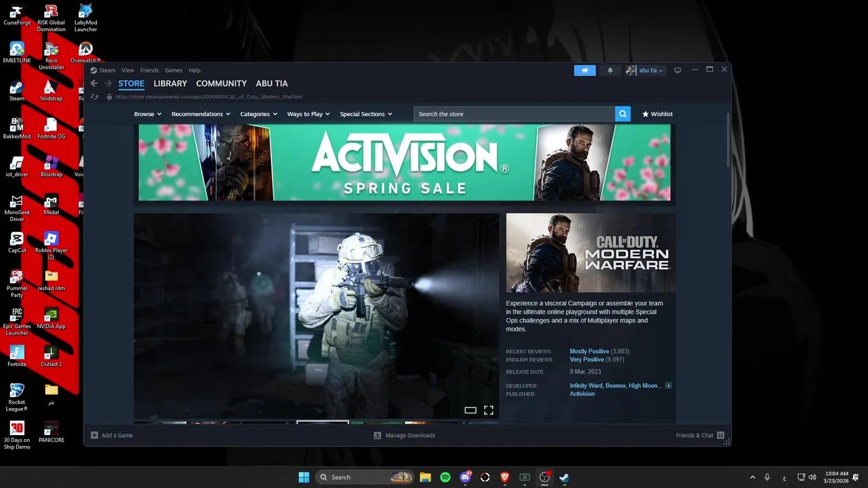Image resolution: width=868 pixels, height=488 pixels.
Task: Open Friends & Chat in Steam
Action: point(700,435)
